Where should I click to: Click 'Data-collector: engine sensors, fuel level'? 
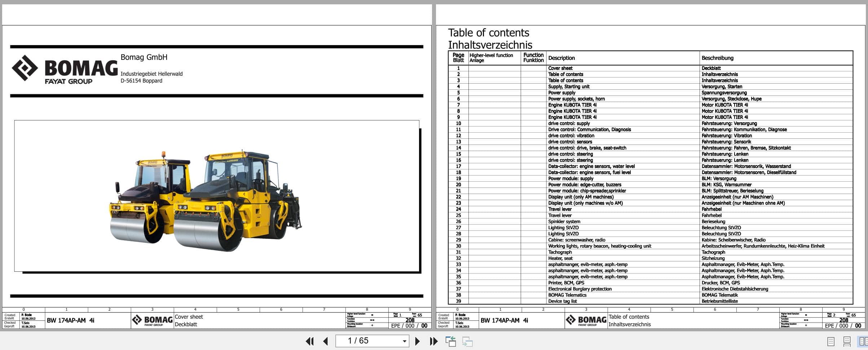coord(589,172)
